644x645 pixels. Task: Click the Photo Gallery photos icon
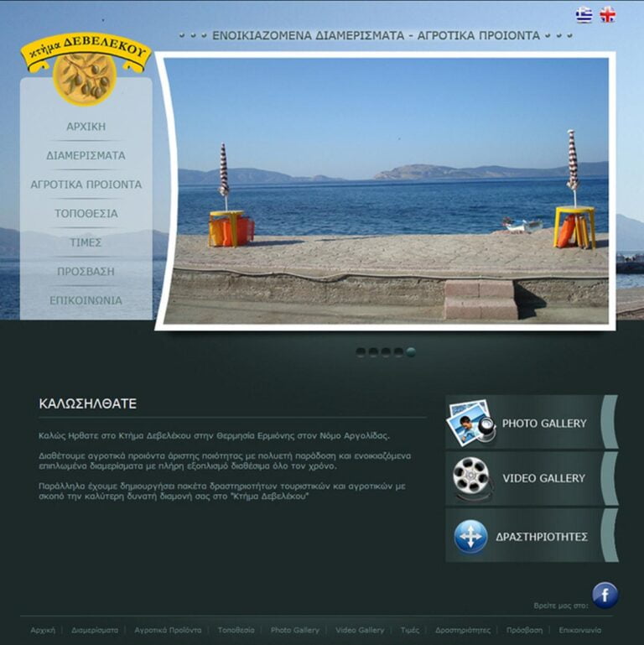471,423
